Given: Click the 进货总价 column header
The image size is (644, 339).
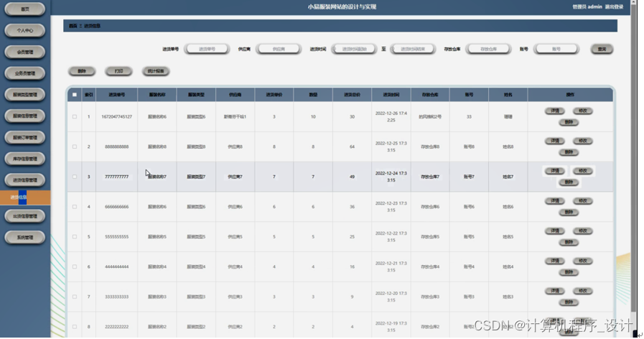Looking at the screenshot, I should (x=352, y=95).
